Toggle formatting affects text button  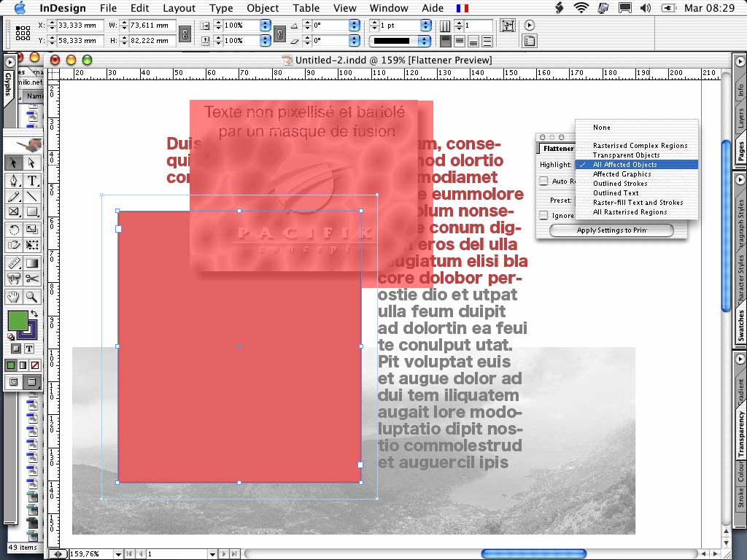click(29, 349)
